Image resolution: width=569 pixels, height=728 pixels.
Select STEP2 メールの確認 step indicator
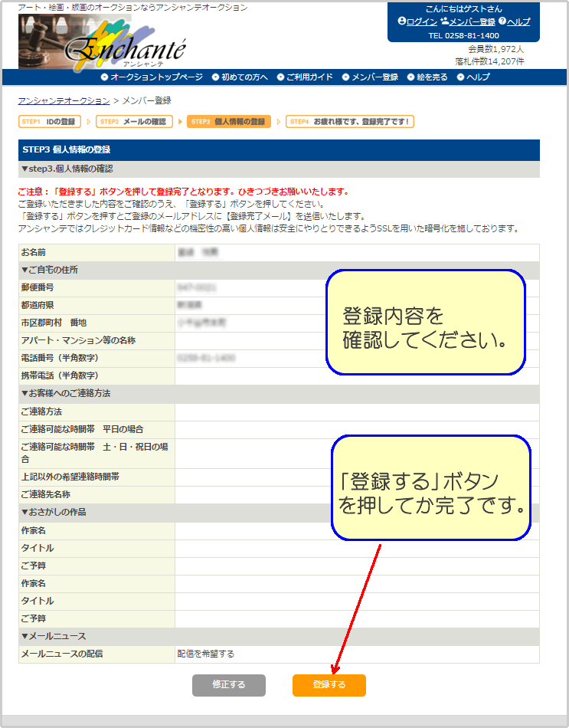[x=134, y=122]
